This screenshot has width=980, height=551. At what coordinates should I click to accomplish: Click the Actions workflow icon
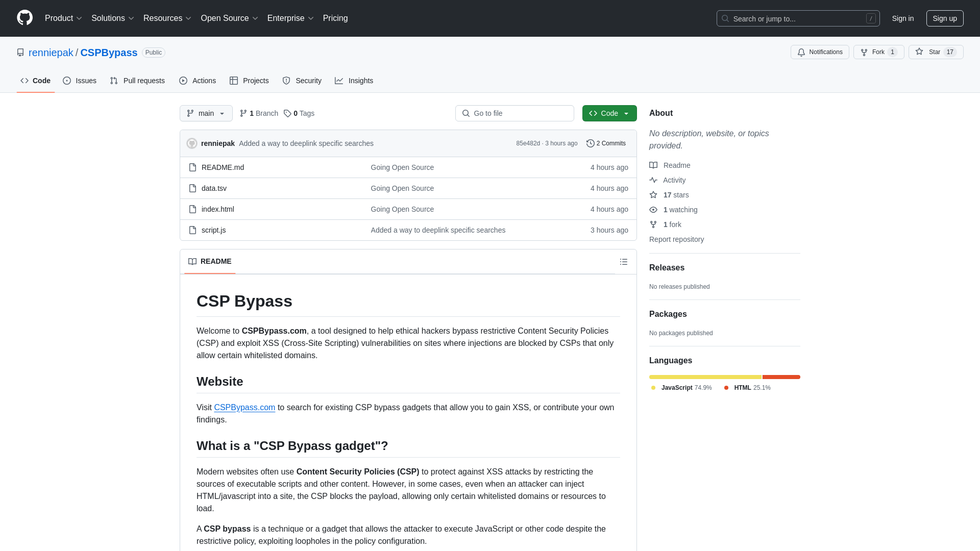pyautogui.click(x=184, y=81)
